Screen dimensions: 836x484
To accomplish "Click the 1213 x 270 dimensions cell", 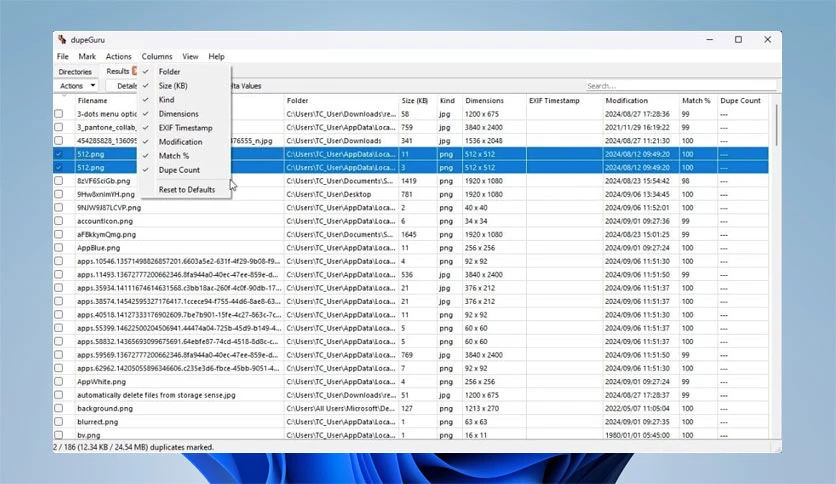I will coord(481,408).
